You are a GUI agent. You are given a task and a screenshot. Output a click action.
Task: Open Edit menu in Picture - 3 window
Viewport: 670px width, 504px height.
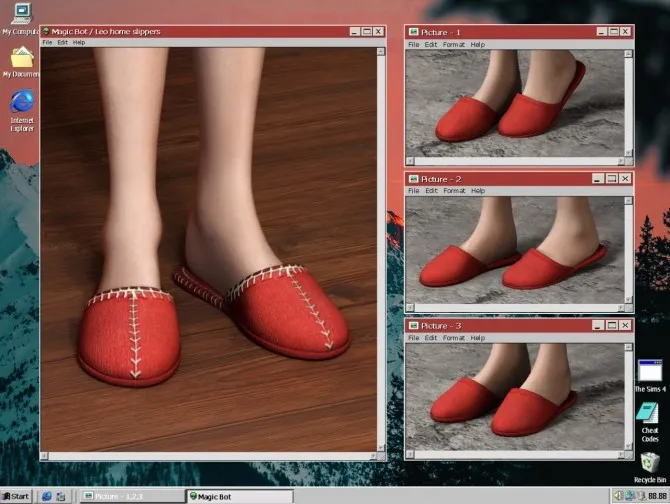point(431,337)
